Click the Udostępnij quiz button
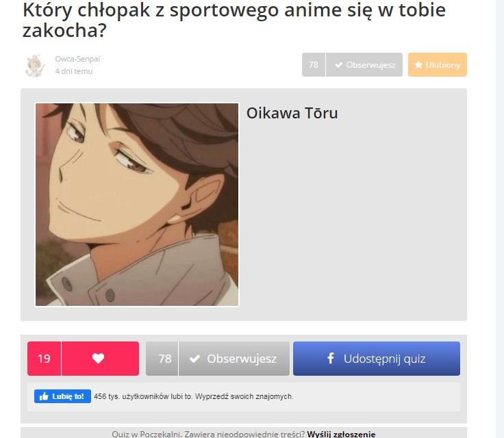 (377, 359)
